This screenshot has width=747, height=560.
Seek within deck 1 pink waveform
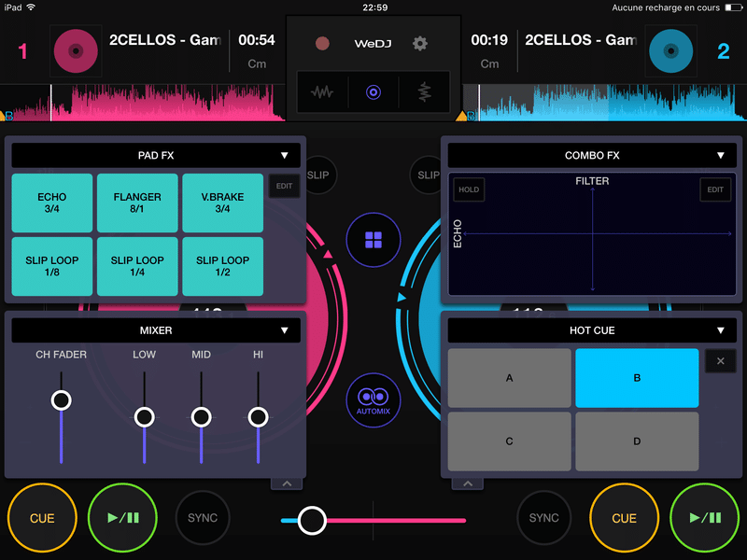[143, 103]
